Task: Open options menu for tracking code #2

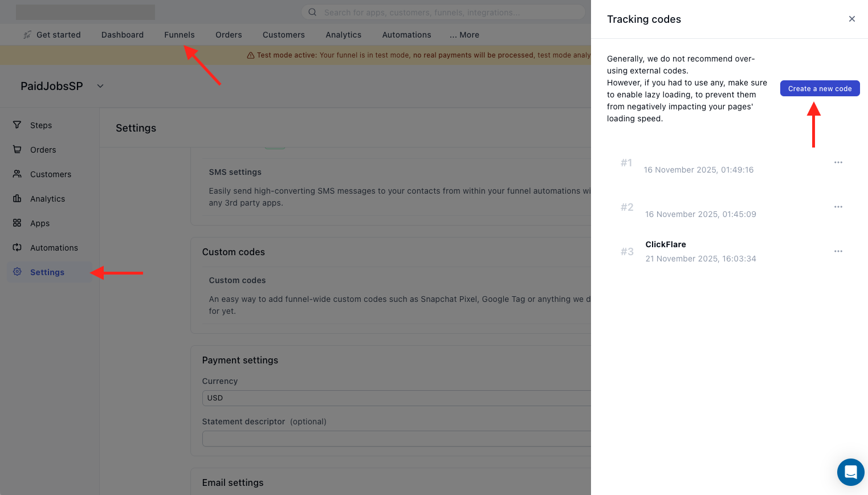Action: point(838,207)
